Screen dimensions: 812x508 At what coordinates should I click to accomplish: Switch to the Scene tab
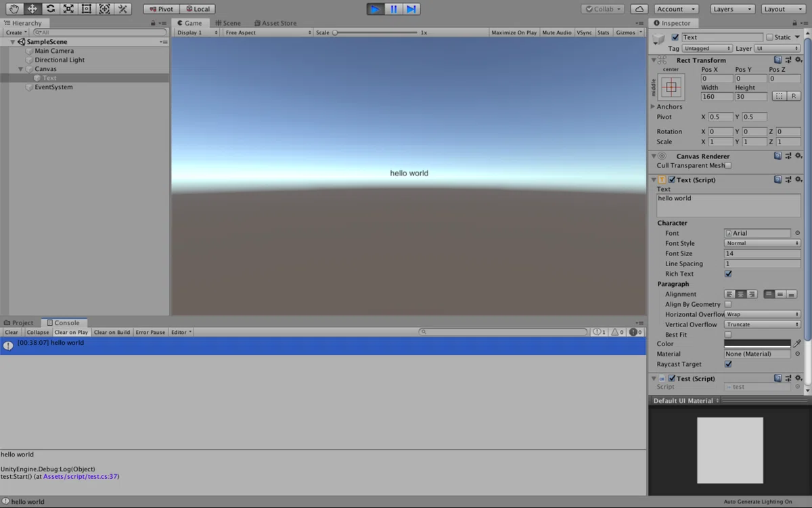(x=228, y=23)
